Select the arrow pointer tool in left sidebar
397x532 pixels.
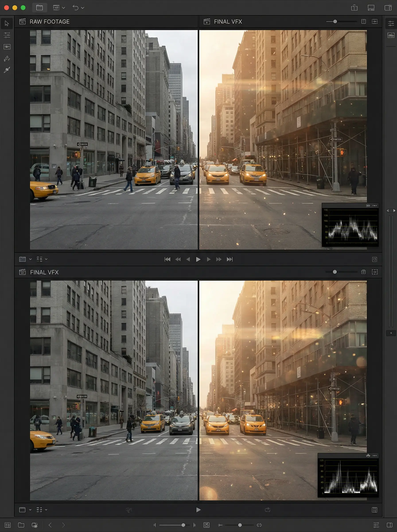pyautogui.click(x=7, y=23)
